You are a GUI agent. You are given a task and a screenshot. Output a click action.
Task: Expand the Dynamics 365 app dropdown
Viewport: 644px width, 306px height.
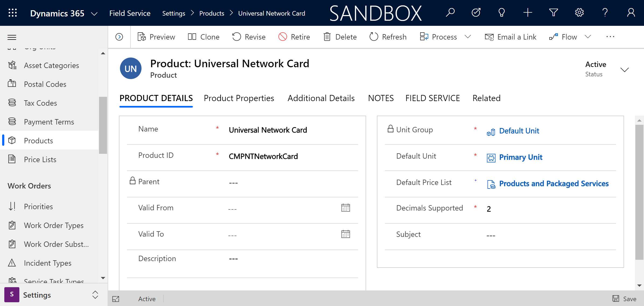[94, 14]
